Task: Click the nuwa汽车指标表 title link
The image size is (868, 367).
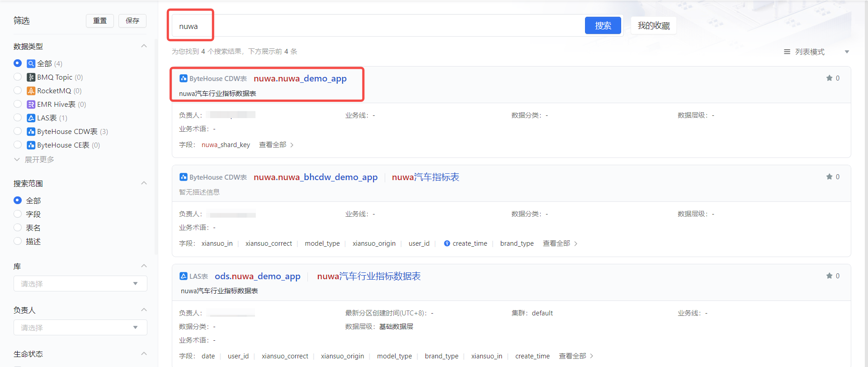Action: click(425, 177)
